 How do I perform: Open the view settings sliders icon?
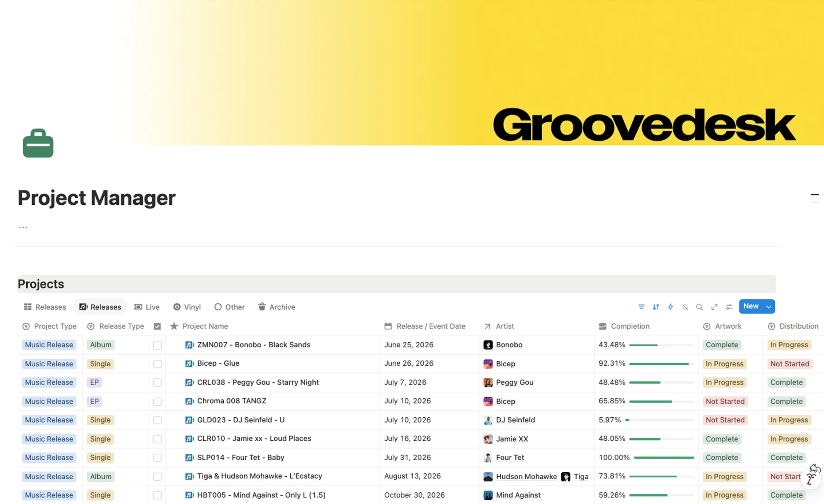[729, 307]
